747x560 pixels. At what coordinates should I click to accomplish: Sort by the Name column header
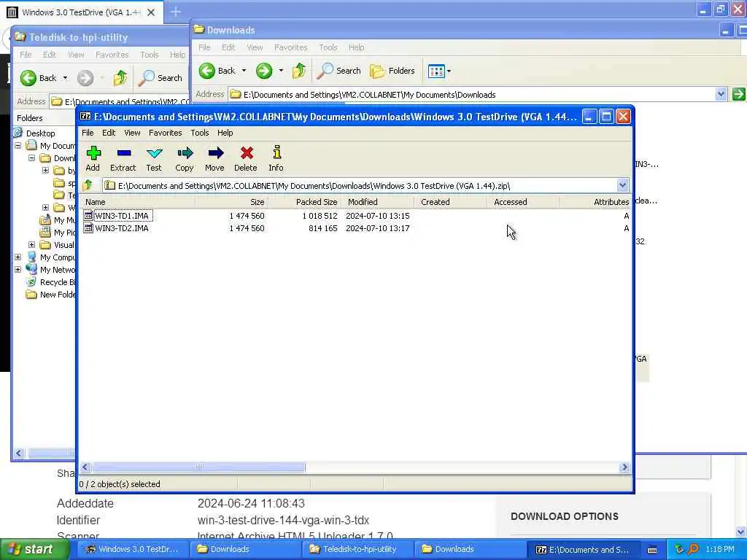click(x=138, y=202)
